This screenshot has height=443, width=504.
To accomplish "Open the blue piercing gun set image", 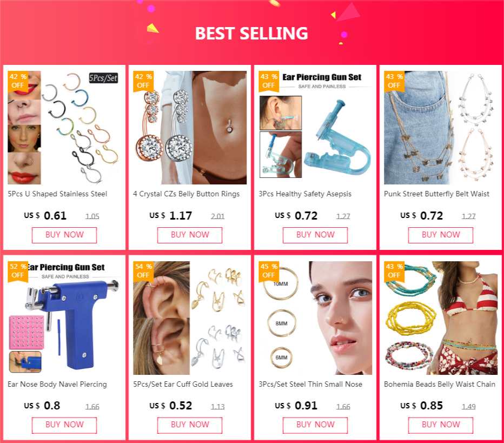I will tap(64, 318).
